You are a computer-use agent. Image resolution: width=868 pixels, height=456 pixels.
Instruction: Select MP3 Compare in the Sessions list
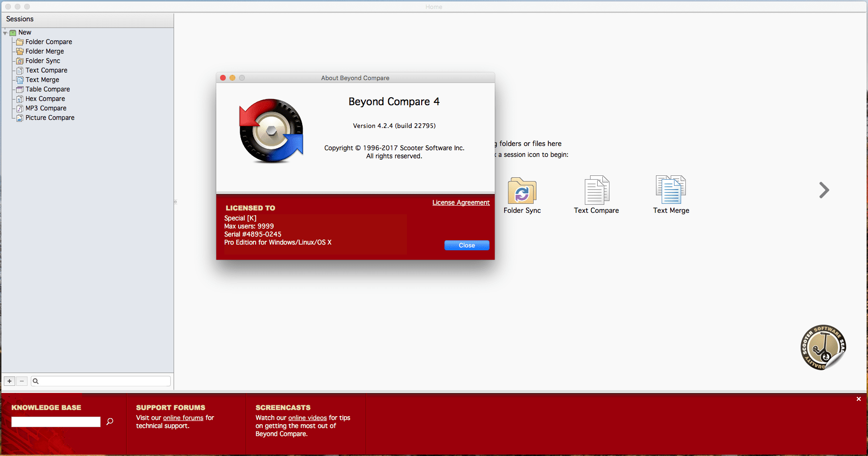tap(46, 109)
